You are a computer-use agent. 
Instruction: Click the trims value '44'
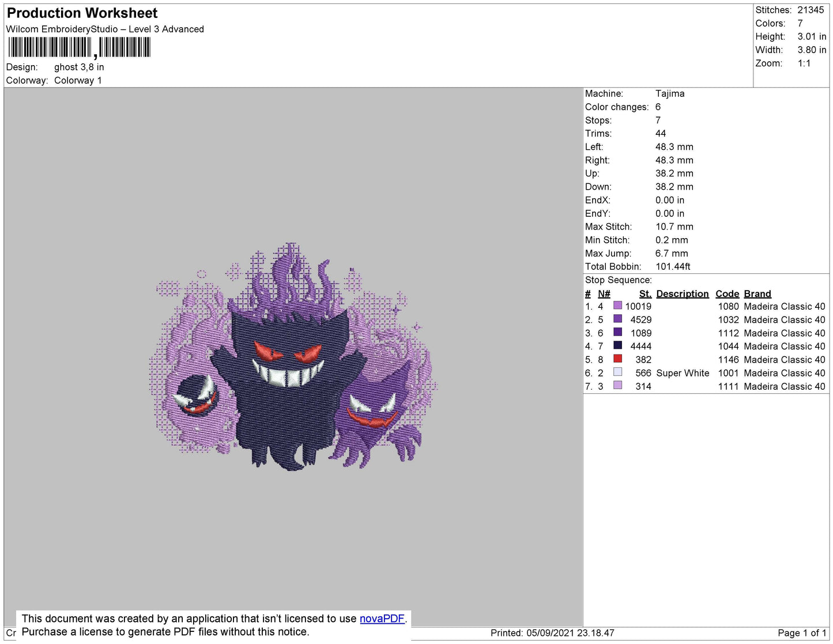(661, 134)
